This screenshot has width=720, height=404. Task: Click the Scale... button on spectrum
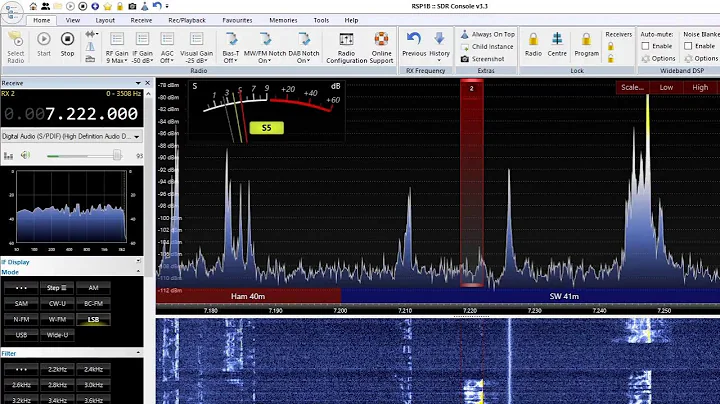[632, 87]
